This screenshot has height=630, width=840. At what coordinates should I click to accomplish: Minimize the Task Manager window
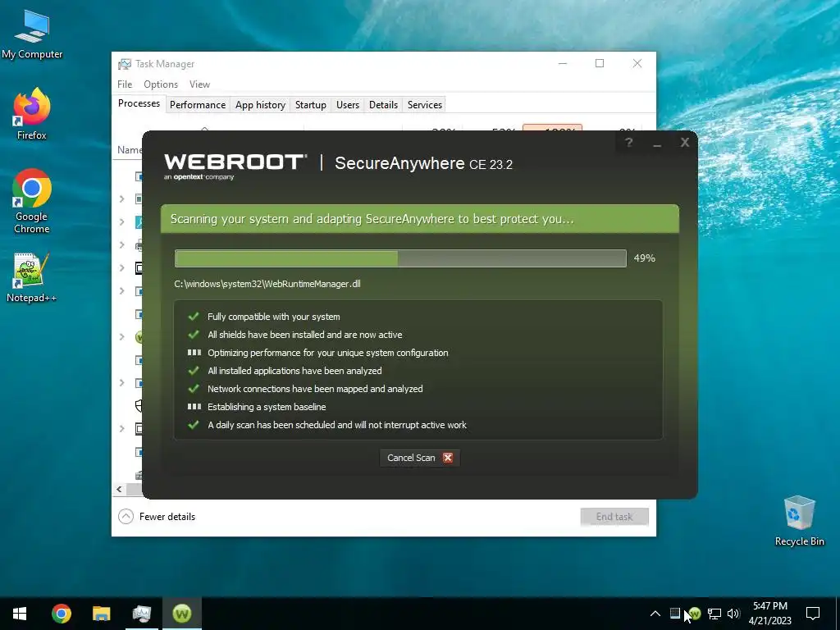coord(563,63)
